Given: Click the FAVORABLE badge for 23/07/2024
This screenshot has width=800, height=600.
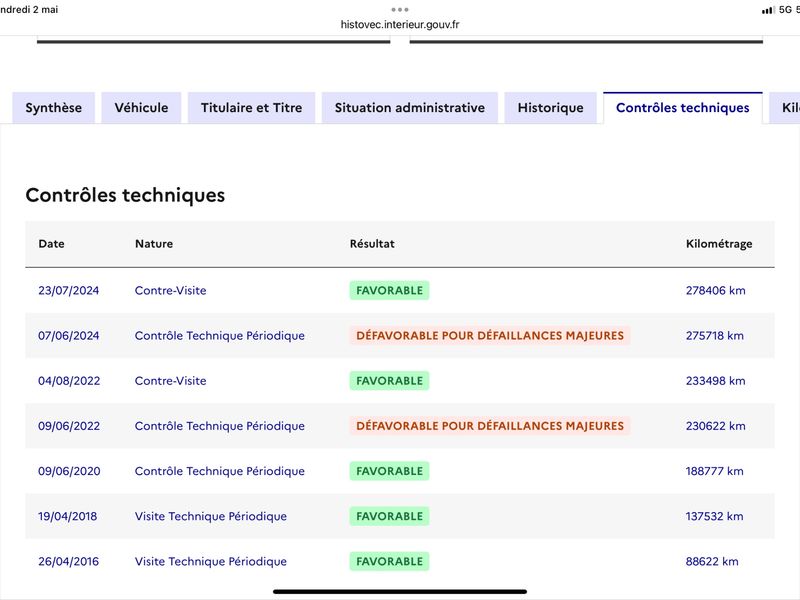Looking at the screenshot, I should click(389, 290).
